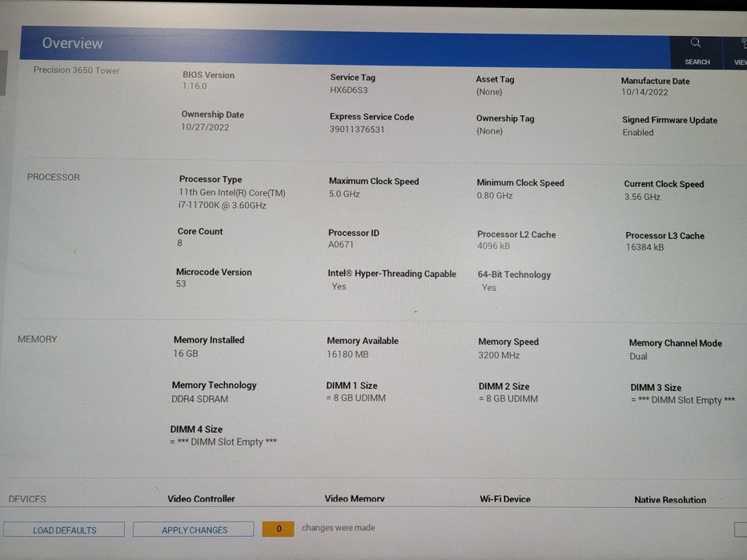
Task: Select the Asset Tag (None) value
Action: tap(489, 92)
